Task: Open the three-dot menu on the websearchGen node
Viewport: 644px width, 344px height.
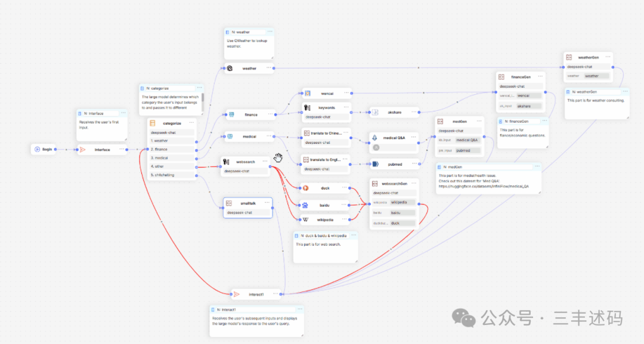Action: [x=414, y=183]
